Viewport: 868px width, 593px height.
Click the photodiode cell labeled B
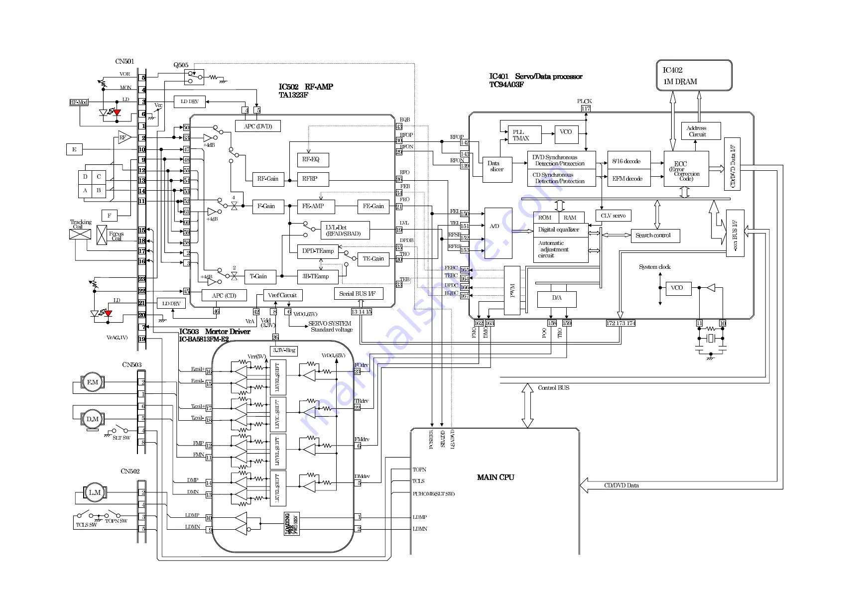99,191
